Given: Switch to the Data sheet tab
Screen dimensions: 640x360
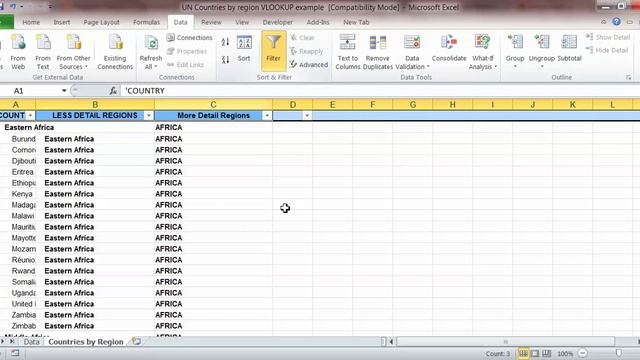Looking at the screenshot, I should [31, 342].
